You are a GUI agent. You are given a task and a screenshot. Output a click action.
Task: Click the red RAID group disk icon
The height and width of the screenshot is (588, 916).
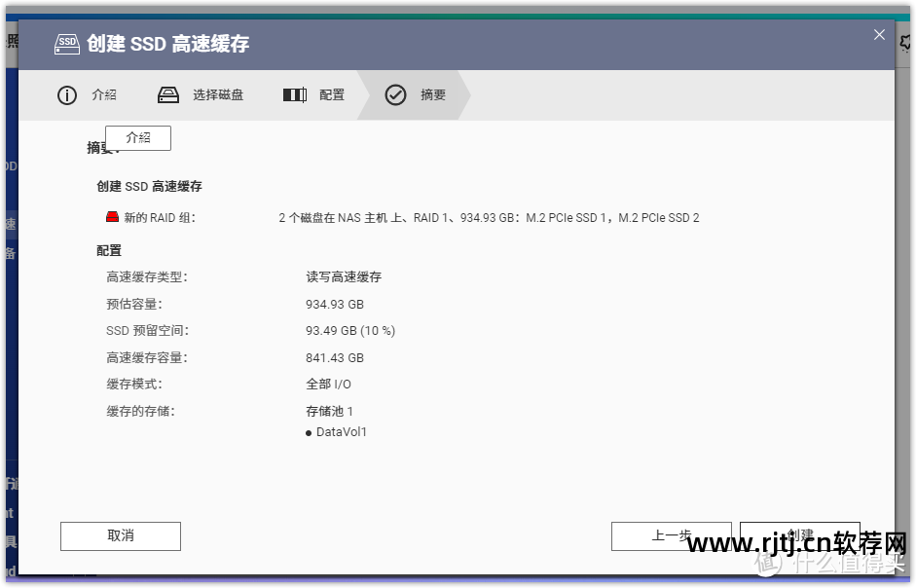(x=112, y=217)
